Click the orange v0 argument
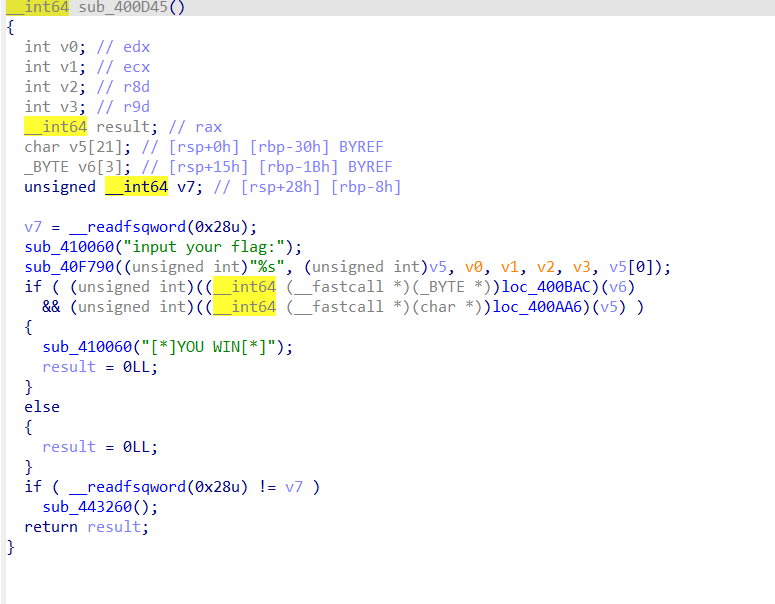Screen dimensions: 775x604 (x=474, y=267)
